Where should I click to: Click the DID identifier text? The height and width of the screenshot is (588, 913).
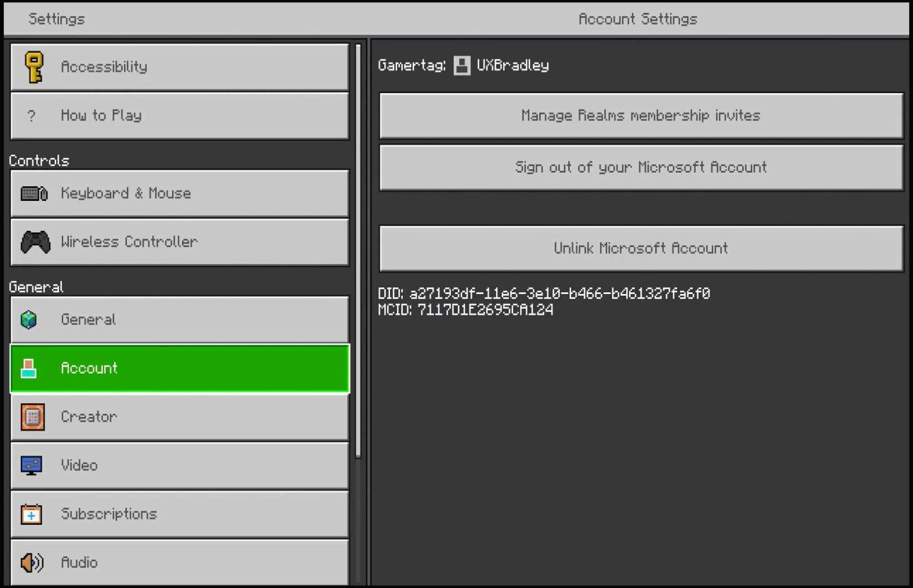tap(544, 293)
